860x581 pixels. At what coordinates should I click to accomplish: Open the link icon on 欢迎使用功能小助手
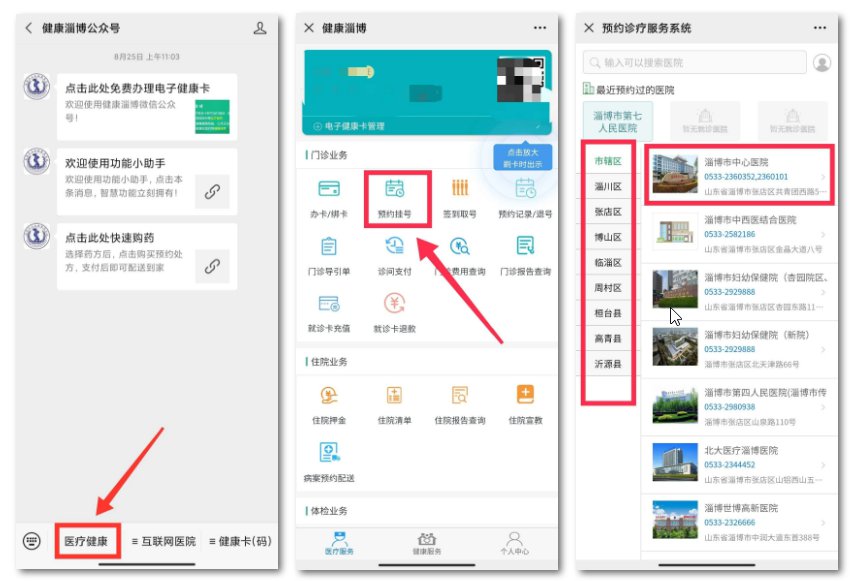(212, 191)
